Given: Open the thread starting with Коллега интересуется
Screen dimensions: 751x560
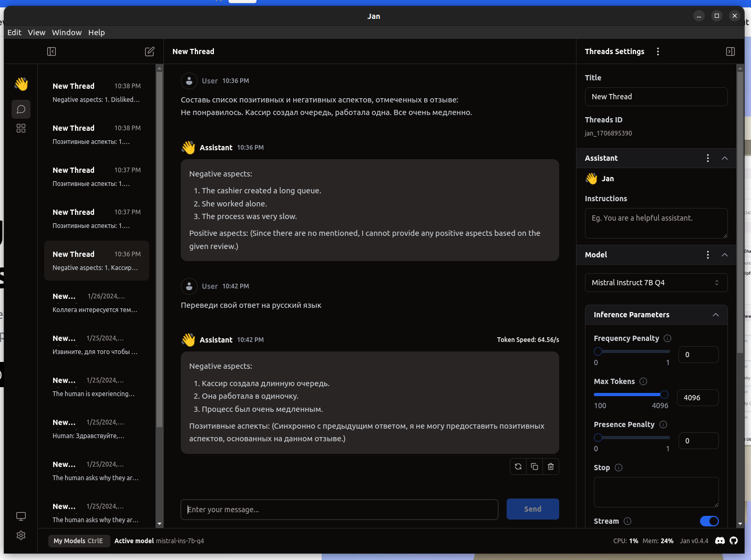Looking at the screenshot, I should 97,303.
